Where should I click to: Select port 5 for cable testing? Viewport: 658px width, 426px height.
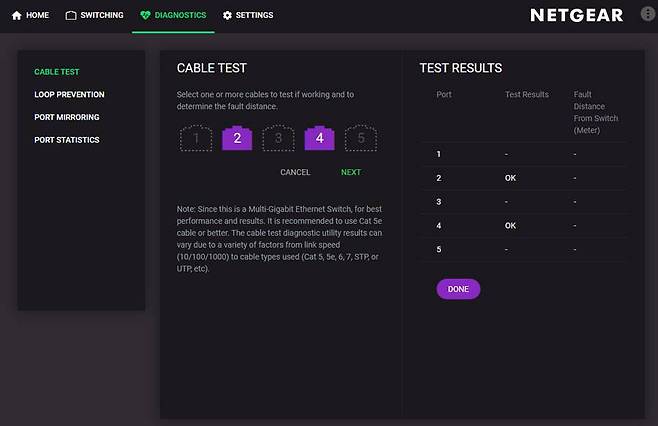[x=360, y=139]
